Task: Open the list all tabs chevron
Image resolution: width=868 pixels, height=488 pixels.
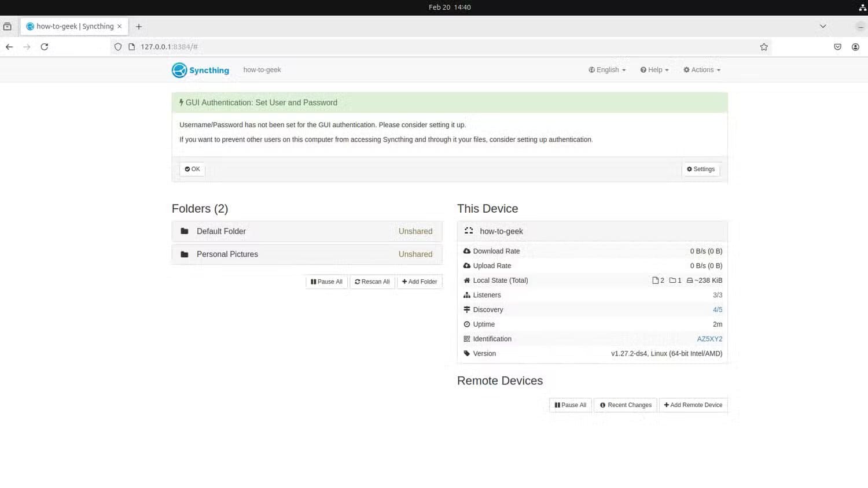Action: point(823,26)
